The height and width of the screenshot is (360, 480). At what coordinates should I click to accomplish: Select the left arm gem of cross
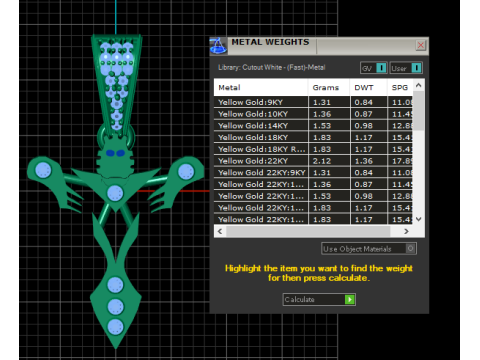(43, 170)
